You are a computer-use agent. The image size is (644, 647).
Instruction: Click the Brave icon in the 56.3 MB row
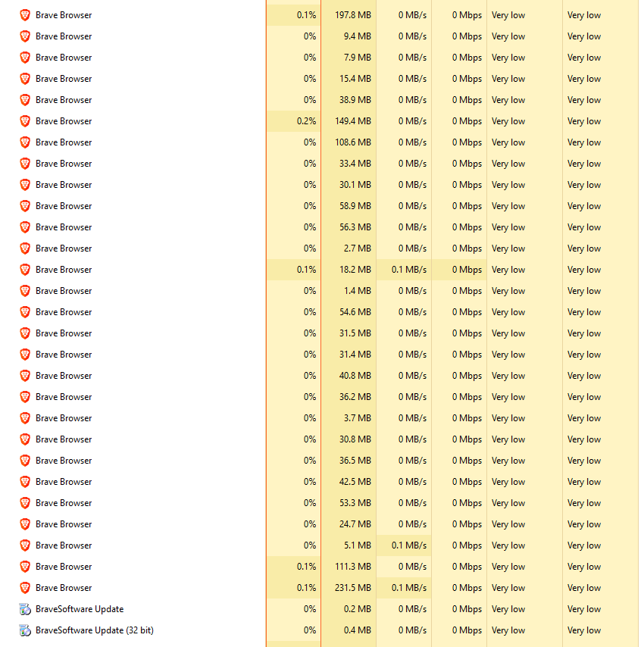tap(25, 227)
